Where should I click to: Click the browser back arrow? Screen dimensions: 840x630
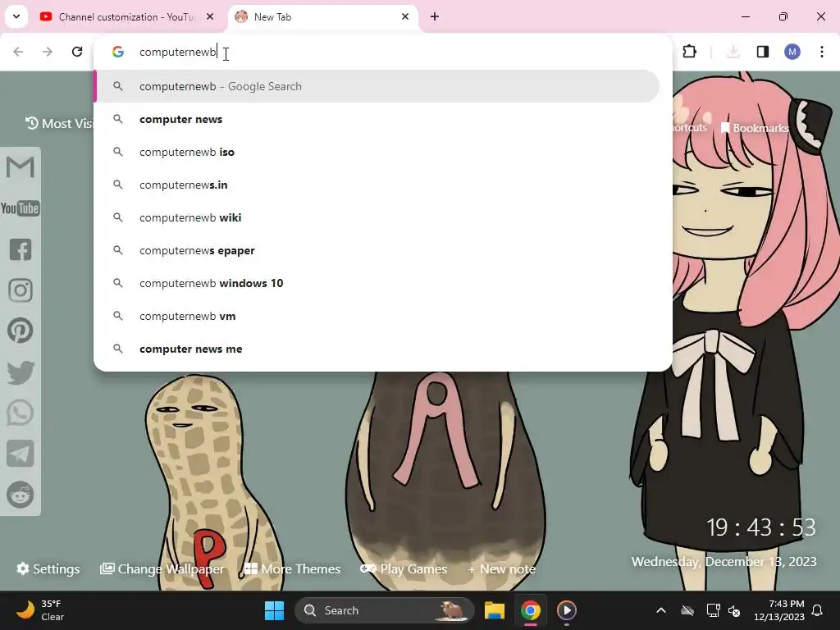pos(18,52)
